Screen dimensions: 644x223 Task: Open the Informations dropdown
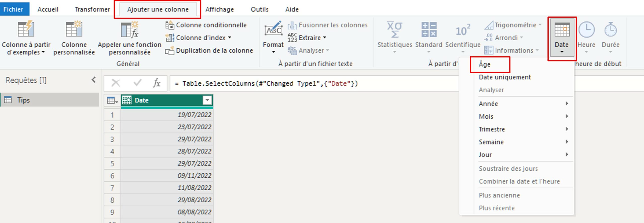511,51
